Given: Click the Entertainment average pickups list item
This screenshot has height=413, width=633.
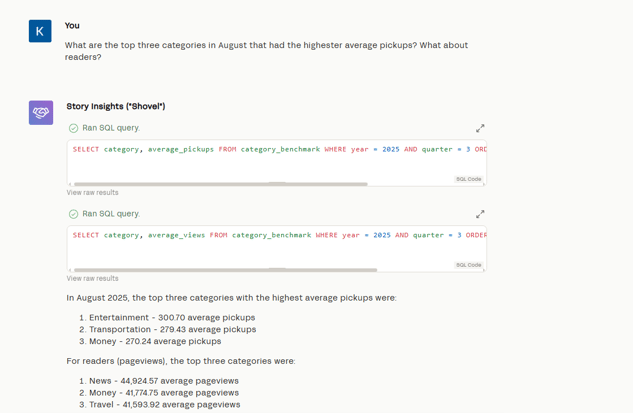Looking at the screenshot, I should pos(172,318).
